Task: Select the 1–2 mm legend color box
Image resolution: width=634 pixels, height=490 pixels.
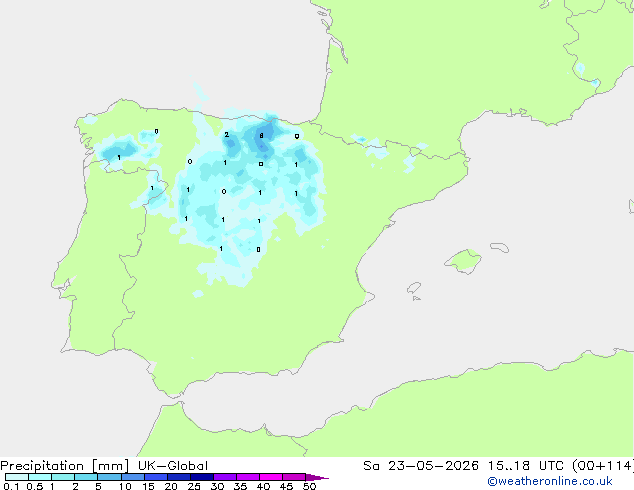Action: point(63,477)
